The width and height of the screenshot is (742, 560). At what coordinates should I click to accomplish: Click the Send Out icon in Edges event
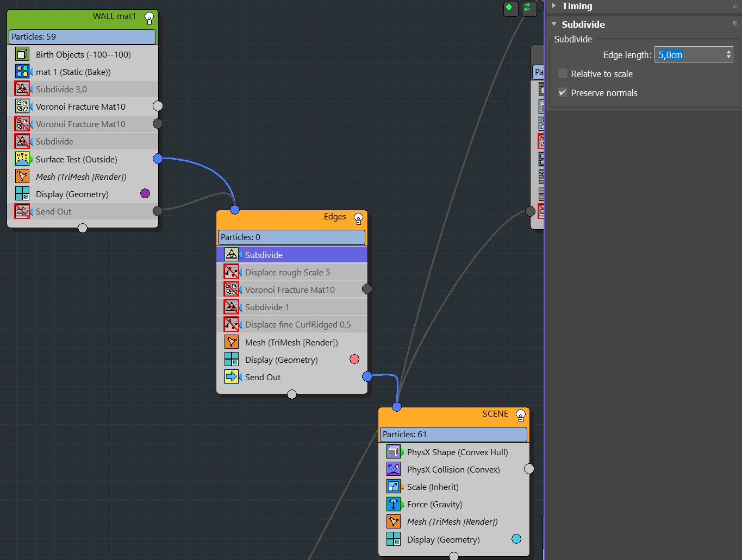(x=232, y=377)
